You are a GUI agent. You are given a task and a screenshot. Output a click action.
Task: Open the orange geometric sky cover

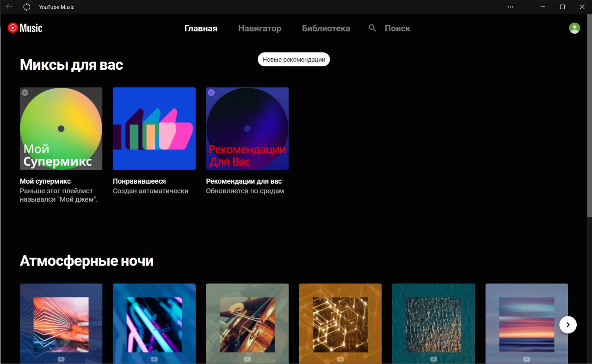point(61,324)
